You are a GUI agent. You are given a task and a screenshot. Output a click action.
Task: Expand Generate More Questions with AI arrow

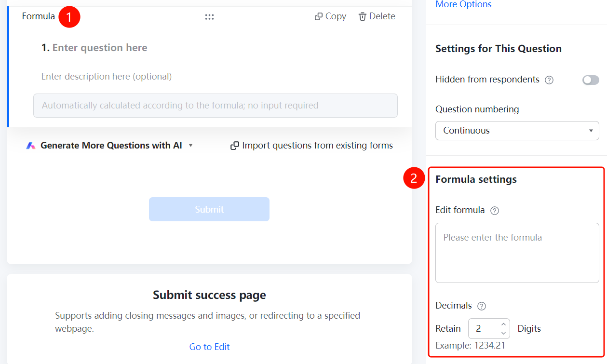190,146
